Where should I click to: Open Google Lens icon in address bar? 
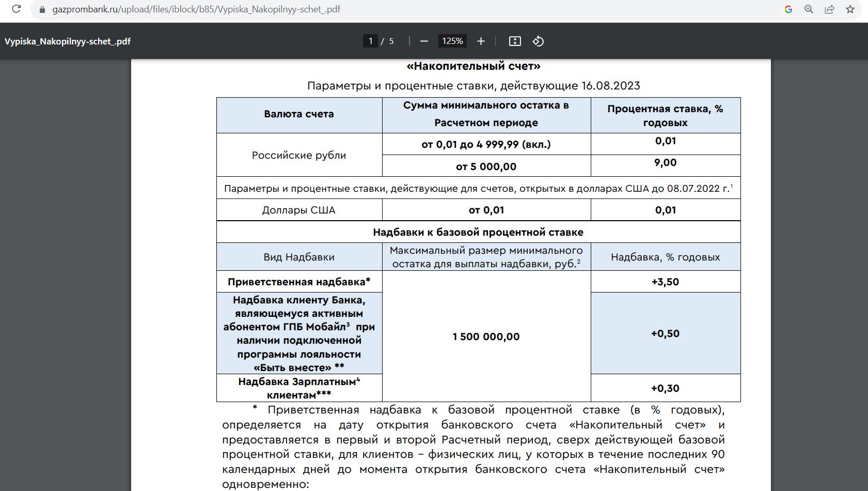[x=788, y=9]
